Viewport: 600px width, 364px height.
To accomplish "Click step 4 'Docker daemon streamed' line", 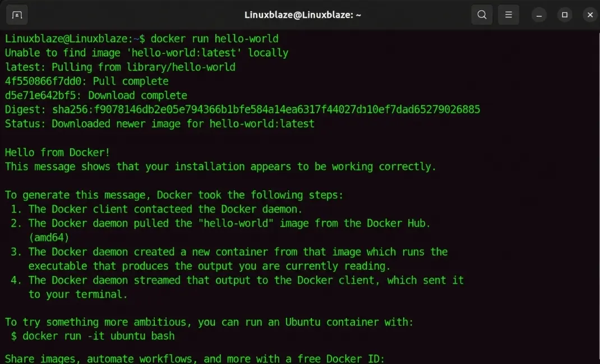I will [x=237, y=280].
